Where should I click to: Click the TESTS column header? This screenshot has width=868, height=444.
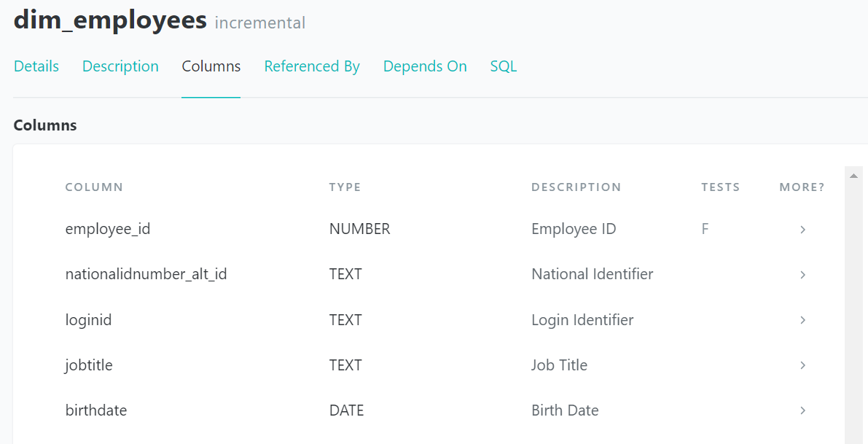(x=721, y=187)
